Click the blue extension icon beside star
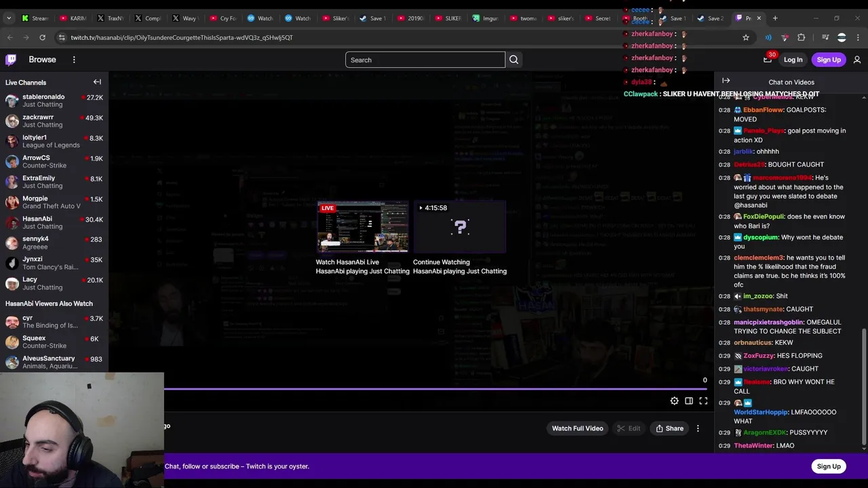The height and width of the screenshot is (488, 868). click(x=768, y=37)
